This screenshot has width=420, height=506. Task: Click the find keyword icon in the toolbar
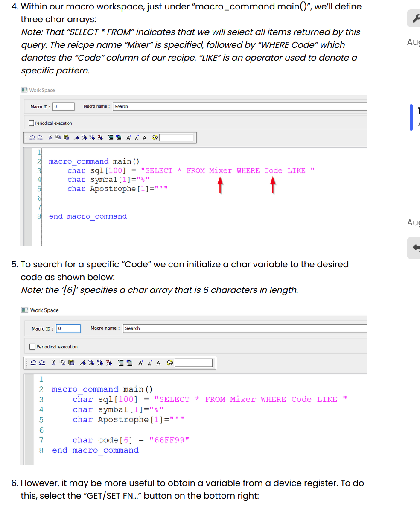[156, 137]
